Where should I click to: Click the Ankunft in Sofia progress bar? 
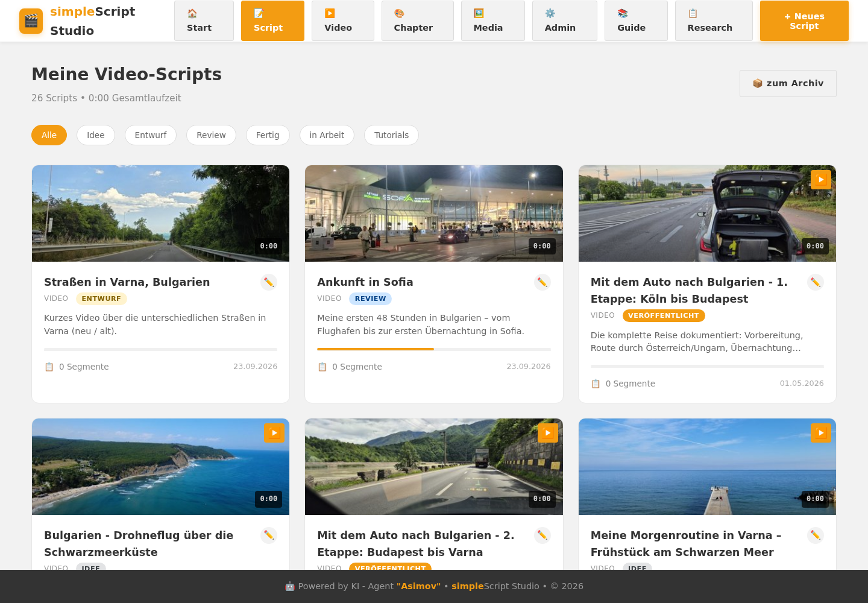pos(434,349)
